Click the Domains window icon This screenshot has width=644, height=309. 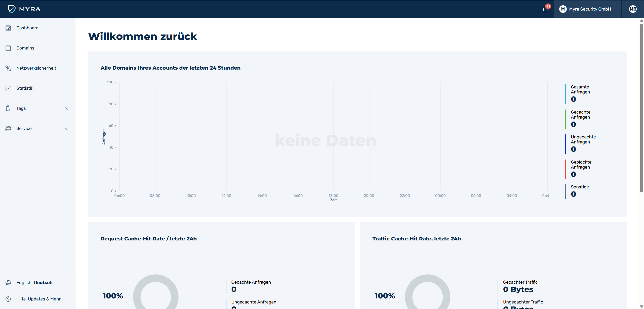tap(8, 48)
